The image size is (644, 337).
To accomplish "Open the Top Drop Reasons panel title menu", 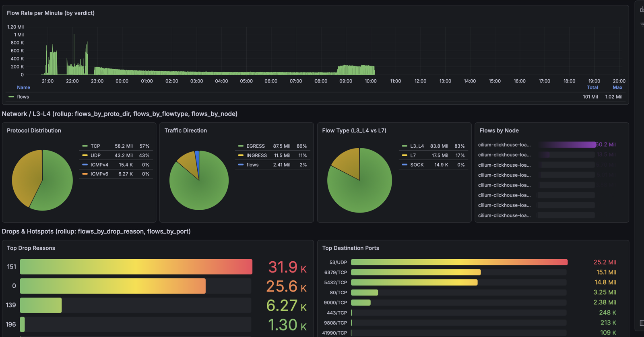I will pos(31,248).
